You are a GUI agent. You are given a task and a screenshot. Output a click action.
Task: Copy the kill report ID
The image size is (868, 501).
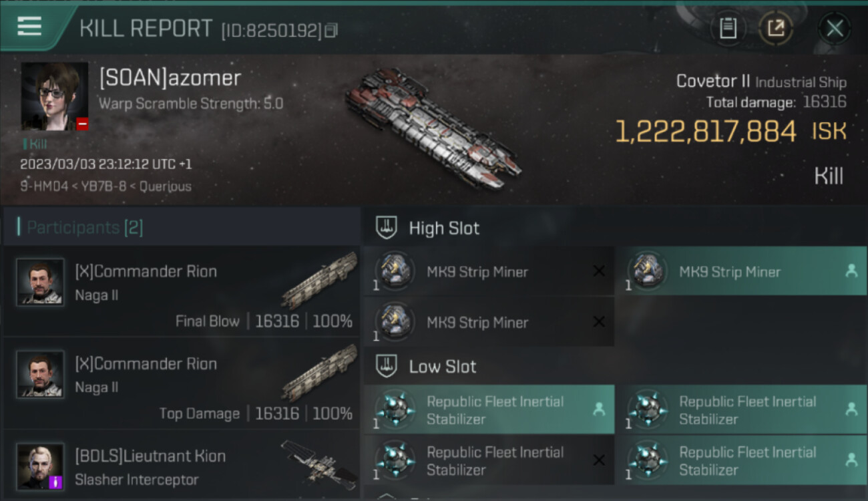click(x=331, y=30)
